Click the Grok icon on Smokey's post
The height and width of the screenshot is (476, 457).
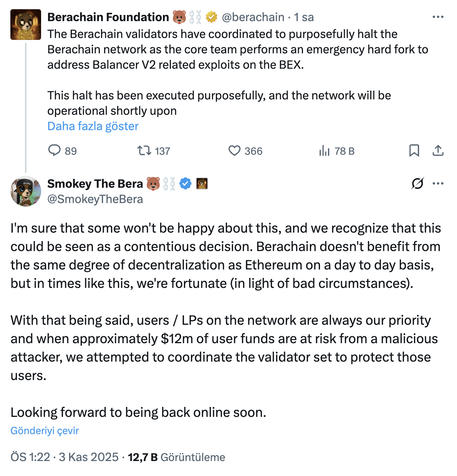417,183
